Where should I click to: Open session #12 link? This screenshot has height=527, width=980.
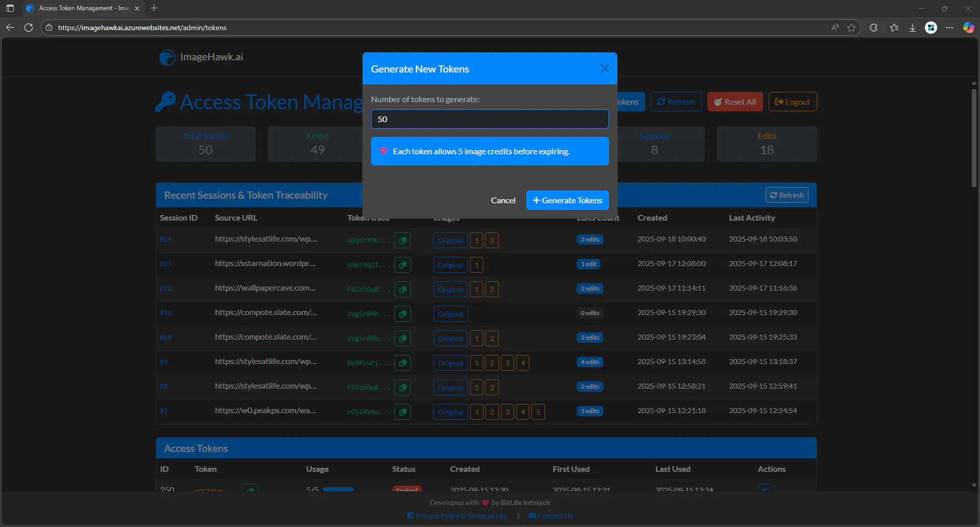coord(165,289)
